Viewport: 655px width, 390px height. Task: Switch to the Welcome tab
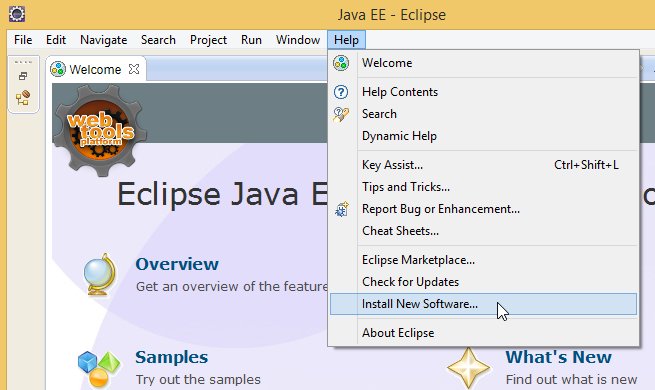[96, 69]
